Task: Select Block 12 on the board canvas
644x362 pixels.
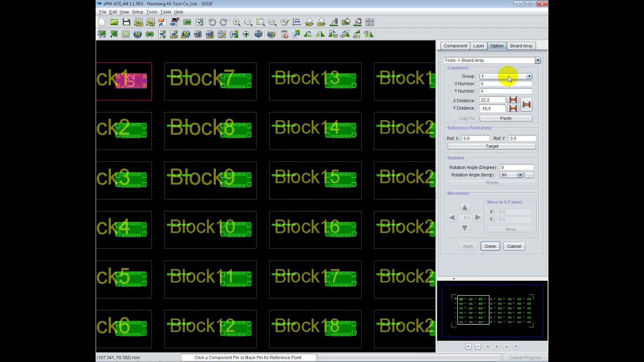Action: 210,329
